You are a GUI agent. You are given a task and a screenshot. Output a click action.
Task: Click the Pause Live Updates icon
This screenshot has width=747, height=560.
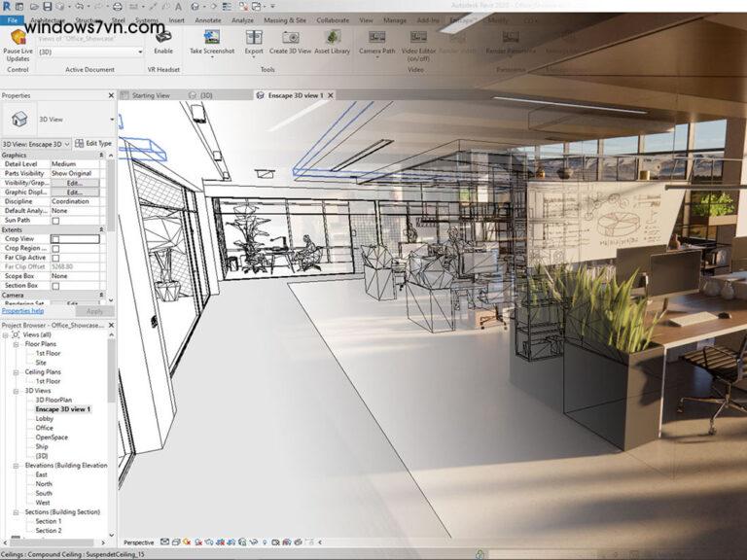(18, 37)
